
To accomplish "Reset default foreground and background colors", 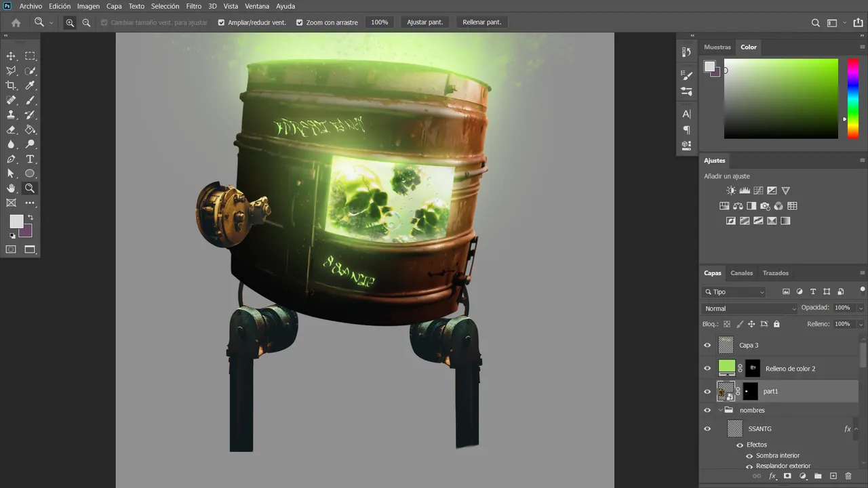I will click(12, 236).
